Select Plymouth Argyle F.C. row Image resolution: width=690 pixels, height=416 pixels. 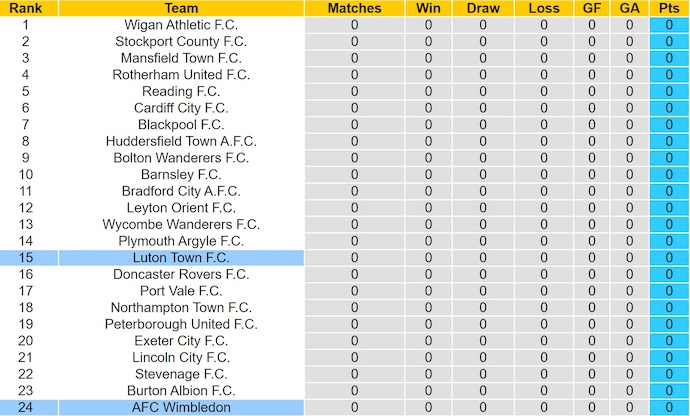pyautogui.click(x=181, y=241)
